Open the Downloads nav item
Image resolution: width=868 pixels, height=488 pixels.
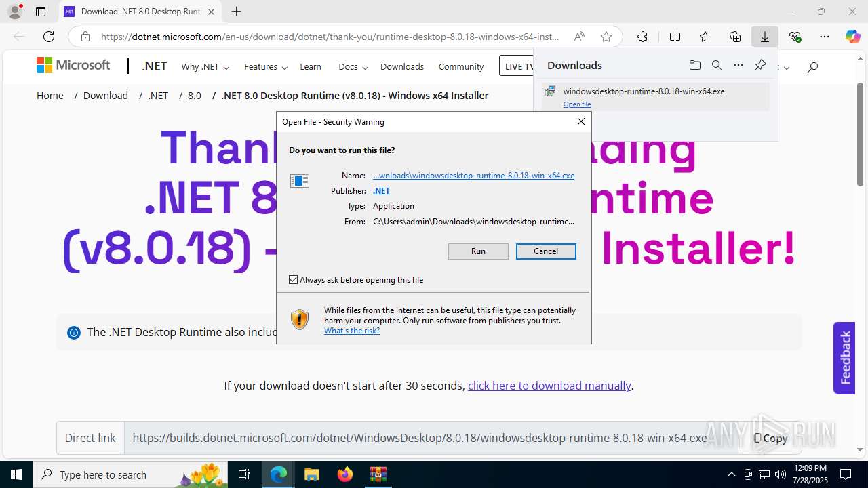click(x=402, y=66)
